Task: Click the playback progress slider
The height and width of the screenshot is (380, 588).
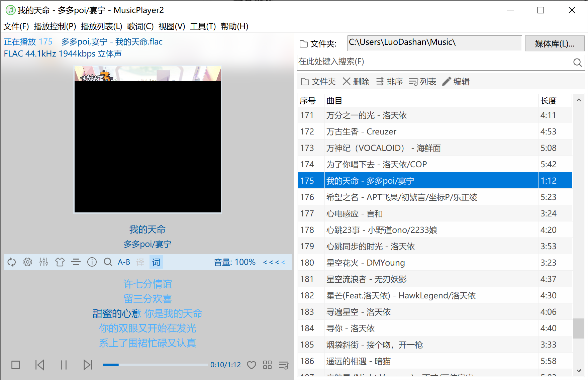Action: [155, 365]
